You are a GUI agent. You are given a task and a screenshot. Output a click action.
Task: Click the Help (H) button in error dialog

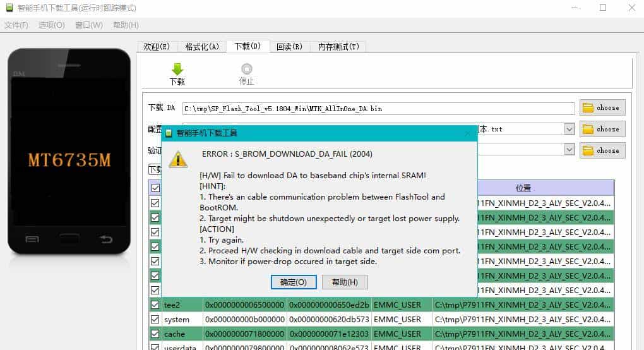345,282
